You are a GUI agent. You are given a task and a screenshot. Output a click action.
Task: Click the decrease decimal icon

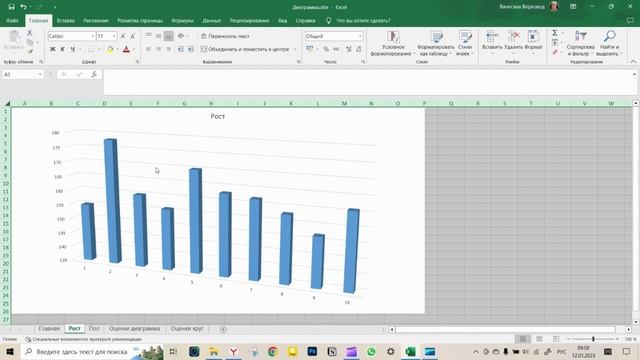click(x=359, y=49)
